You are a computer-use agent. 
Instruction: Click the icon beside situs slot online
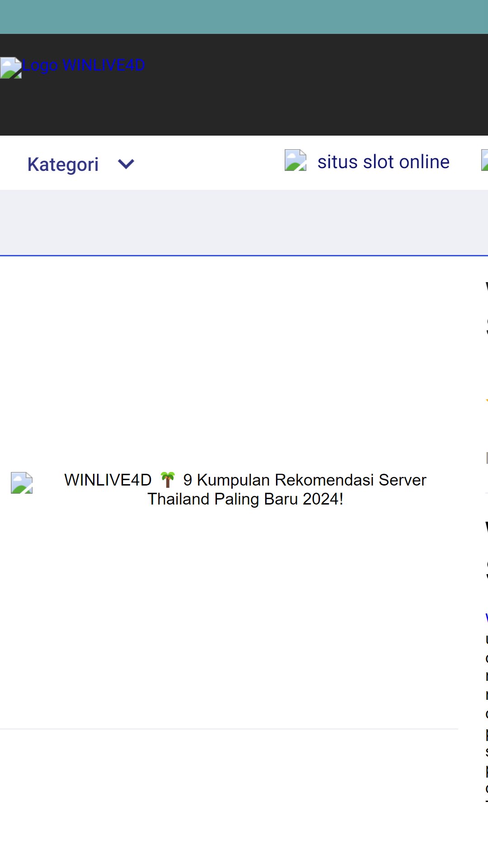[x=296, y=160]
